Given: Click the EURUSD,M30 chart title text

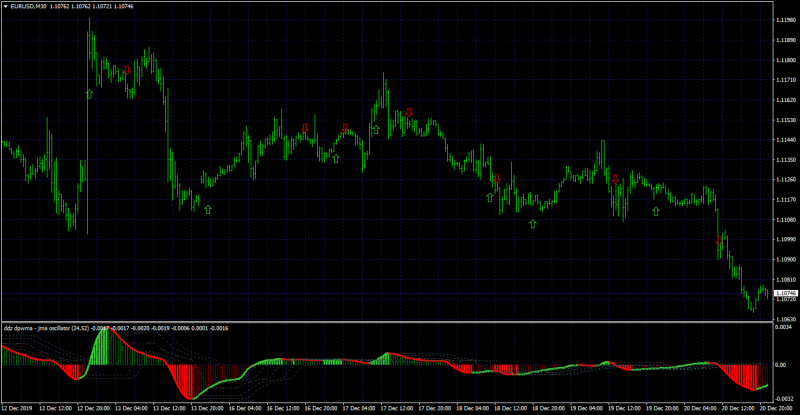Looking at the screenshot, I should 29,7.
